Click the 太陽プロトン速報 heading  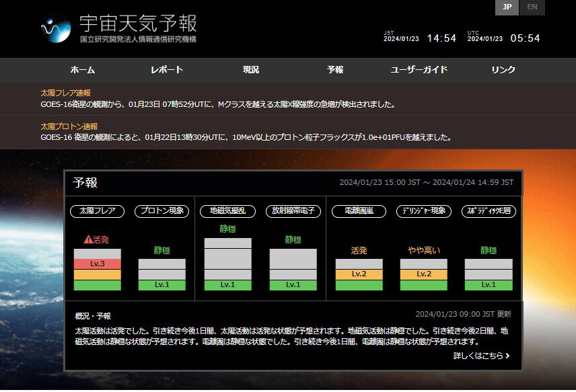[69, 126]
